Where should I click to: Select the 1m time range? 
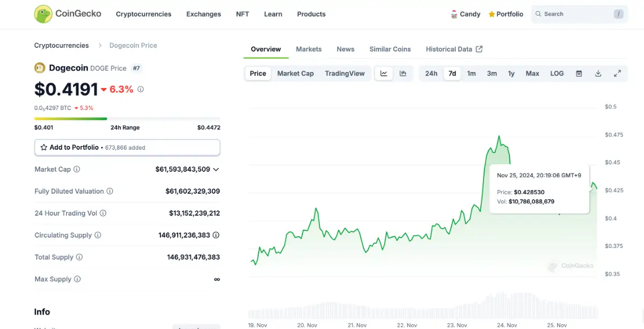pos(471,73)
